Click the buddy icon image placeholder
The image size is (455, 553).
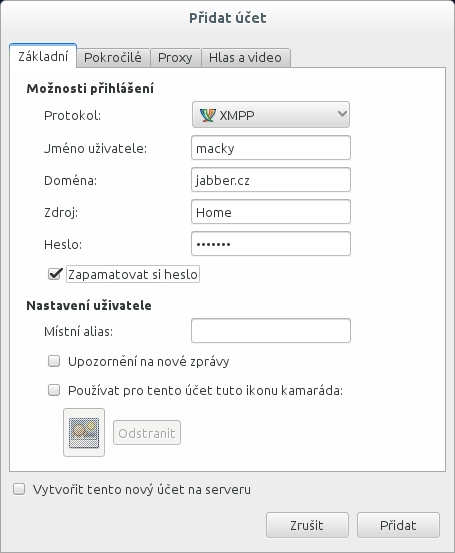[84, 432]
